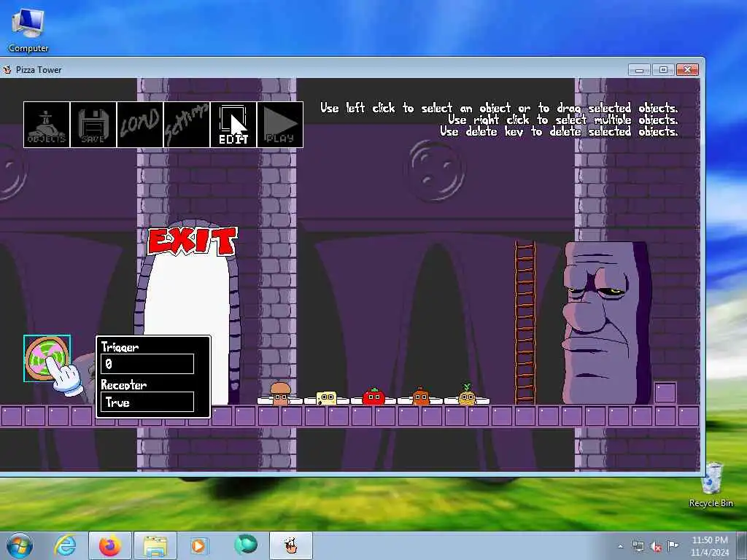The width and height of the screenshot is (747, 560).
Task: Maximize the Pizza Tower window
Action: [x=663, y=70]
